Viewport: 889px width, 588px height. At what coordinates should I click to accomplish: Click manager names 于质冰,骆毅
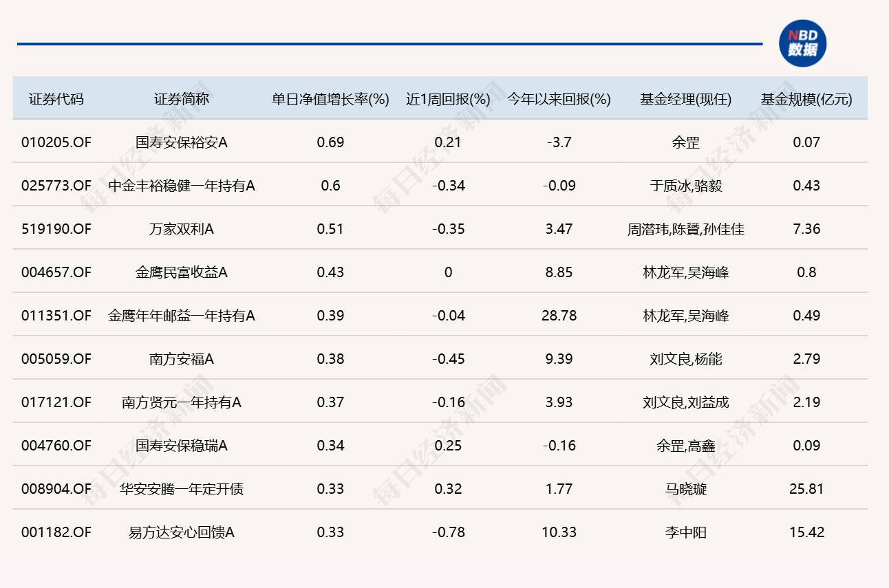pos(685,186)
